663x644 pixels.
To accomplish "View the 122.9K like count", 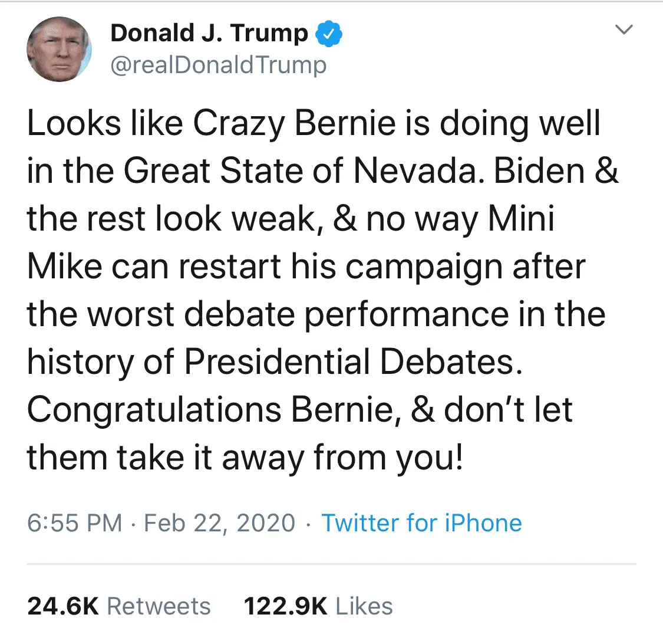I will pos(286,606).
